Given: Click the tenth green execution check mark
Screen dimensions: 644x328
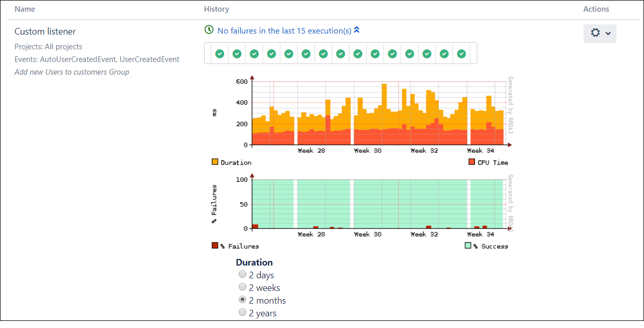Looking at the screenshot, I should click(375, 53).
